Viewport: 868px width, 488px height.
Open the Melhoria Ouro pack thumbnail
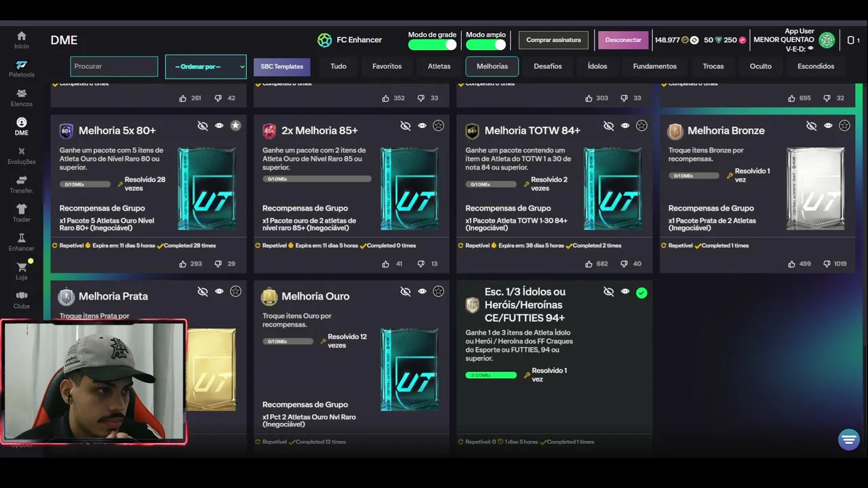coord(410,369)
